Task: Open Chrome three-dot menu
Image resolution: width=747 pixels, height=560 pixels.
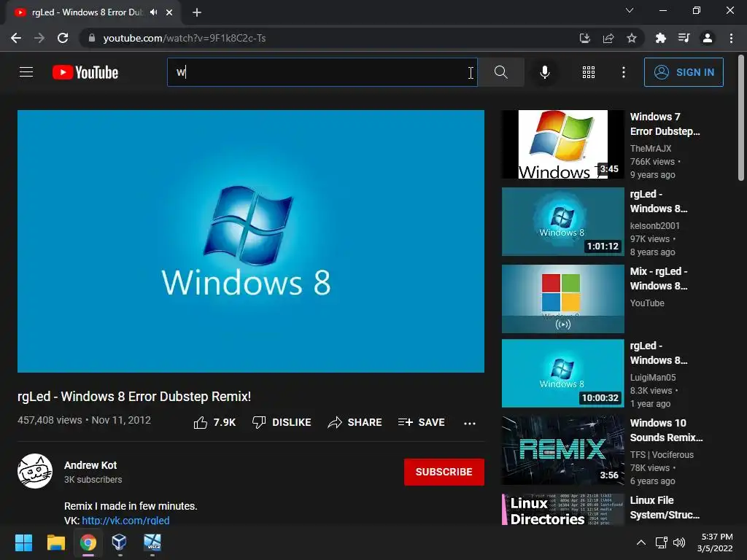Action: coord(731,38)
